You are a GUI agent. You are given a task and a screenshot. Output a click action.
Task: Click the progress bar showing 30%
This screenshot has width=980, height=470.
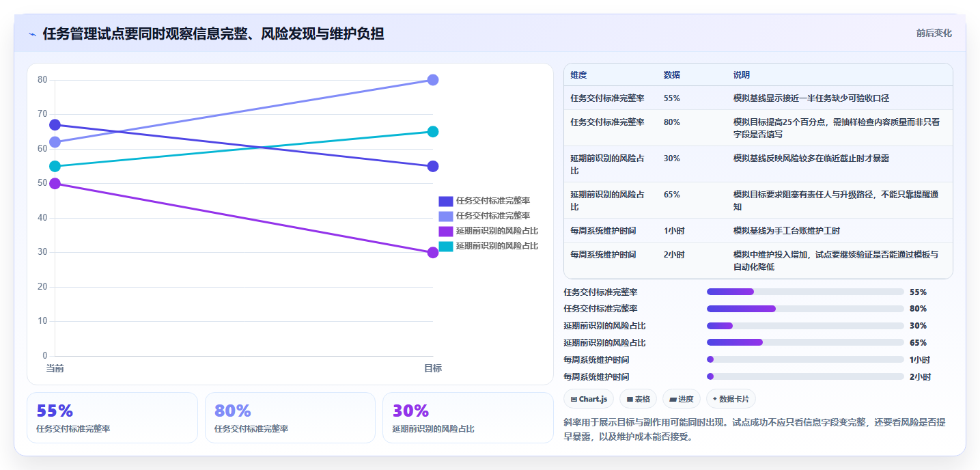tap(805, 326)
